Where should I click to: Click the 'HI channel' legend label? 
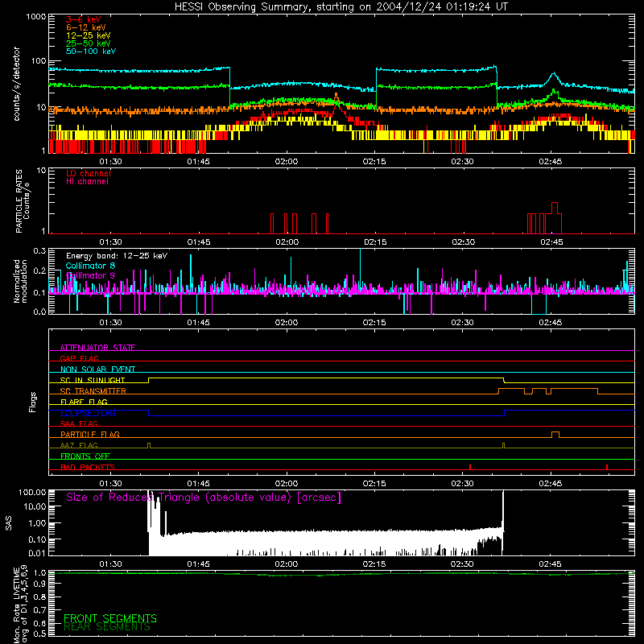87,182
